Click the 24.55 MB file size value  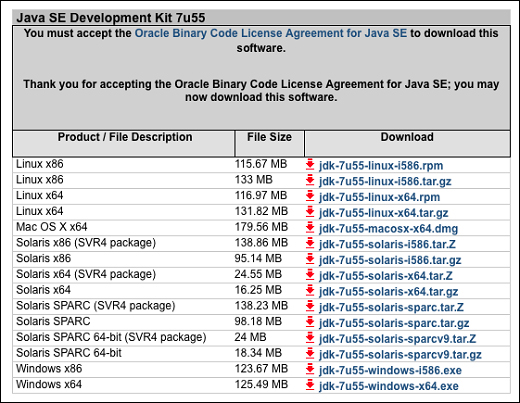click(x=258, y=274)
